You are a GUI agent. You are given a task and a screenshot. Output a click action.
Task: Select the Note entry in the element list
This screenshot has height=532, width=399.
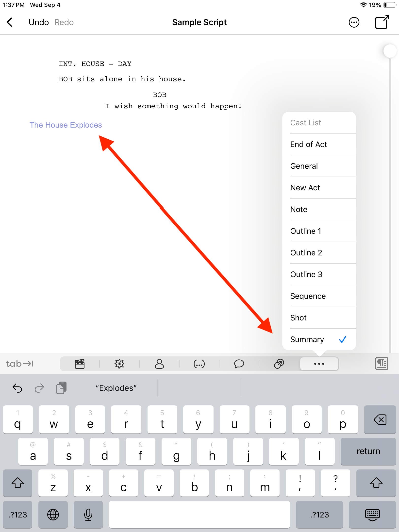(298, 209)
